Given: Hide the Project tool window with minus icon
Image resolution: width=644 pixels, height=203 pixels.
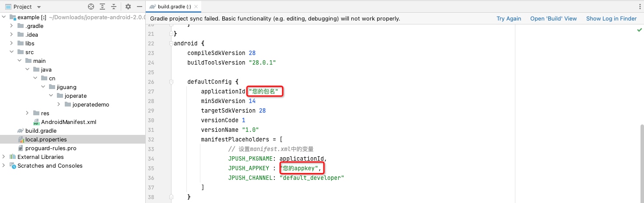Looking at the screenshot, I should point(140,7).
